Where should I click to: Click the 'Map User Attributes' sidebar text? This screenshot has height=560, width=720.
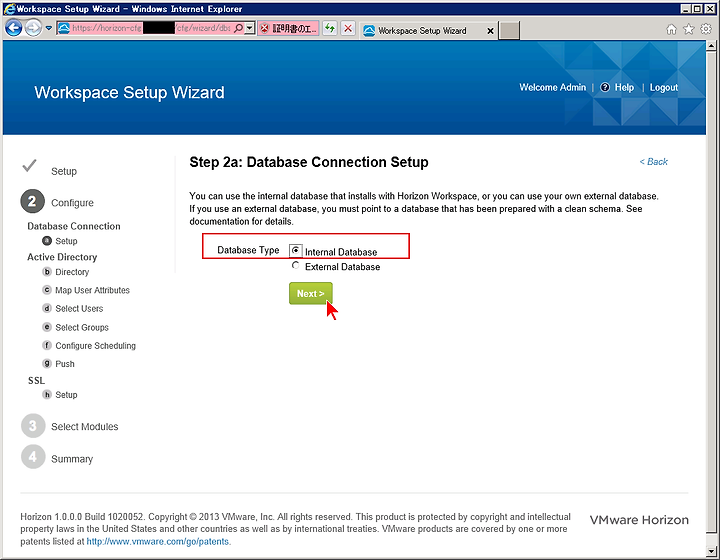click(x=92, y=290)
